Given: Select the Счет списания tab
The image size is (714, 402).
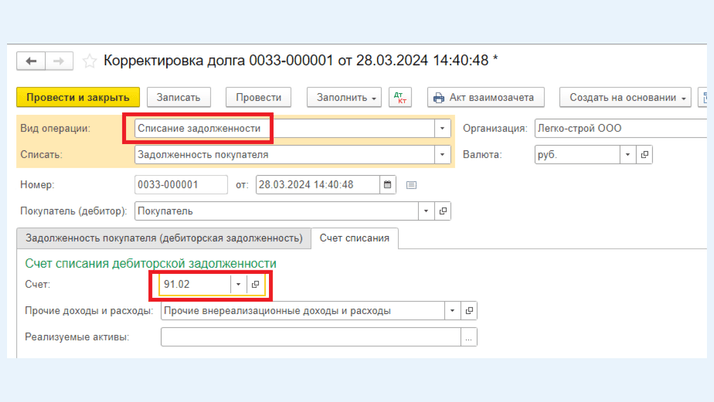Looking at the screenshot, I should pos(354,238).
